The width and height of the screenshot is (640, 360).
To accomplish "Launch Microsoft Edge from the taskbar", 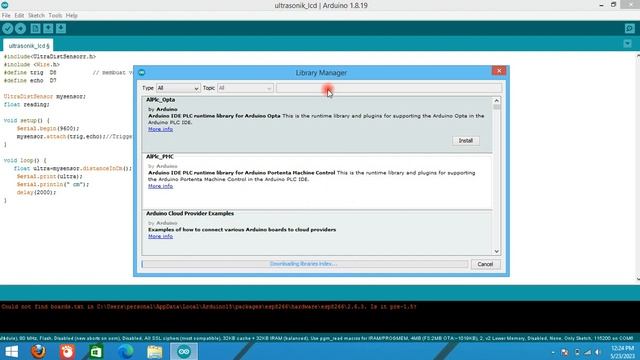I will [126, 351].
